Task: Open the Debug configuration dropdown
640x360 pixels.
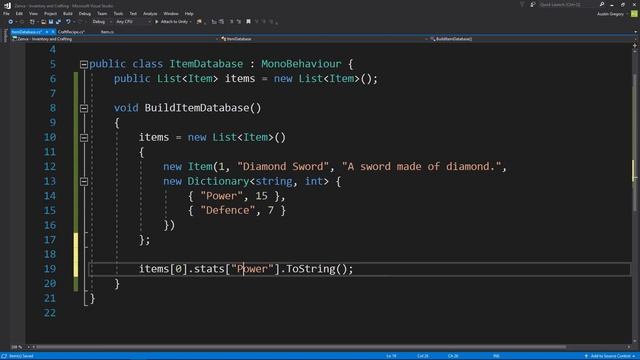Action: pos(101,22)
